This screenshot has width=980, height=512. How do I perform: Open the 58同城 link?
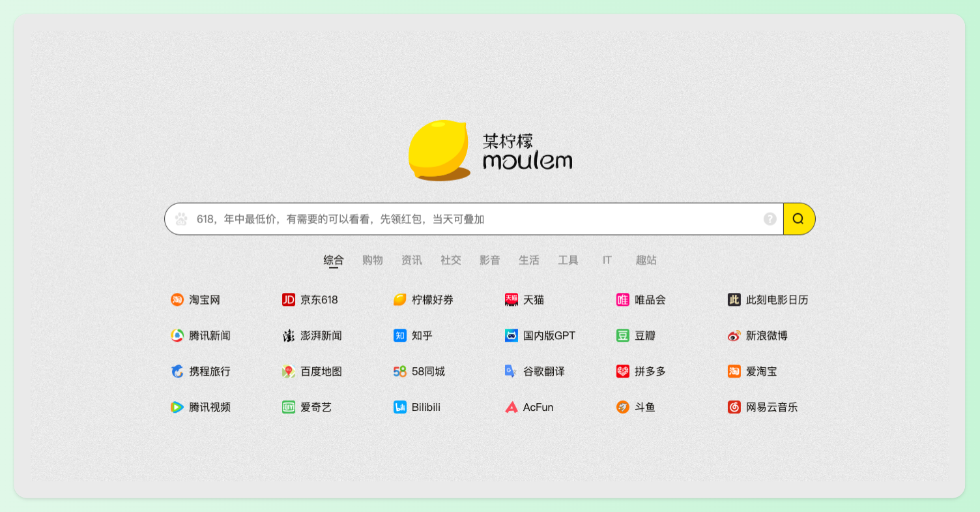429,372
